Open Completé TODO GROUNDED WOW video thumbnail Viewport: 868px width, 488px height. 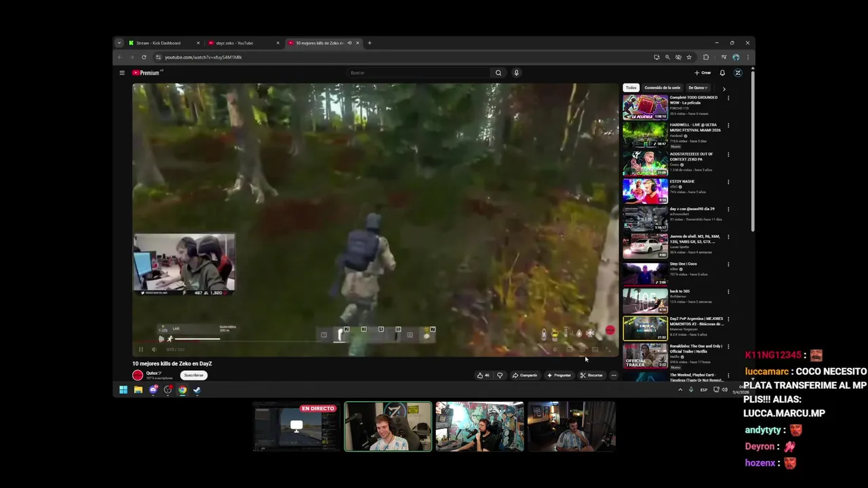(x=645, y=107)
